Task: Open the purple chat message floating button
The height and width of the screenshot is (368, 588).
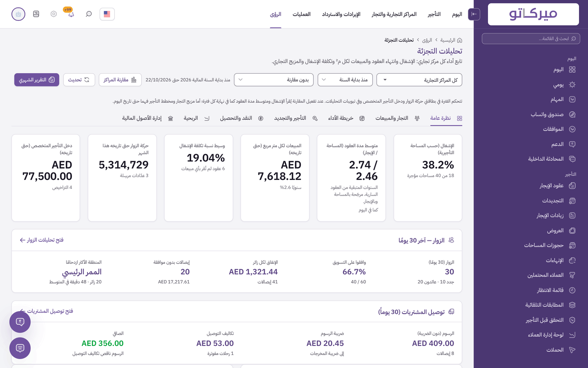Action: point(20,348)
